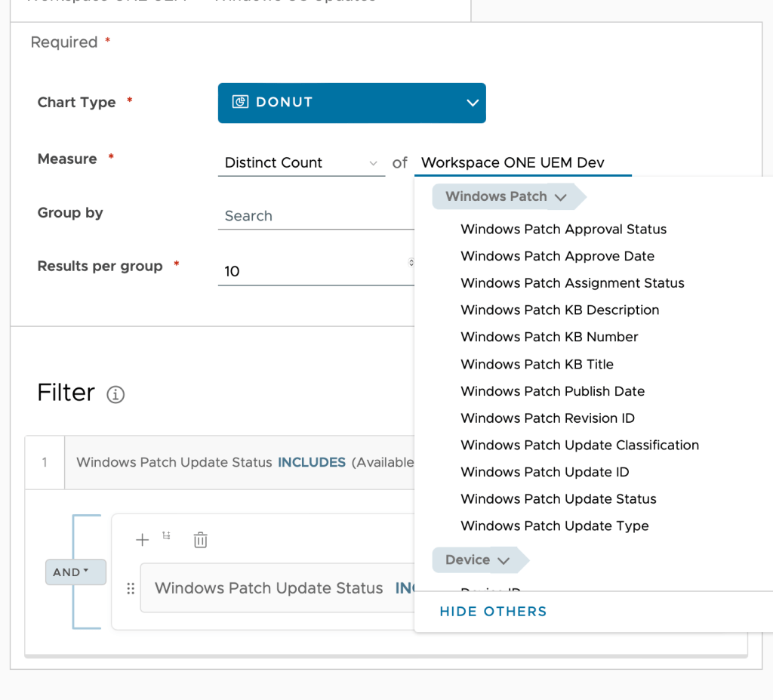
Task: Toggle the AND operator dropdown
Action: (75, 572)
